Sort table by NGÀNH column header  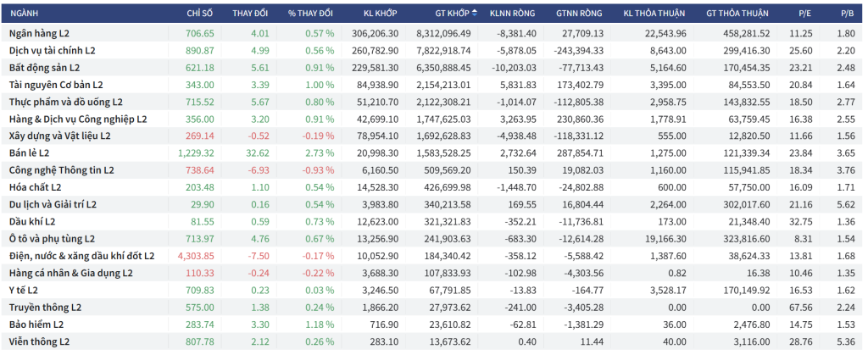24,13
